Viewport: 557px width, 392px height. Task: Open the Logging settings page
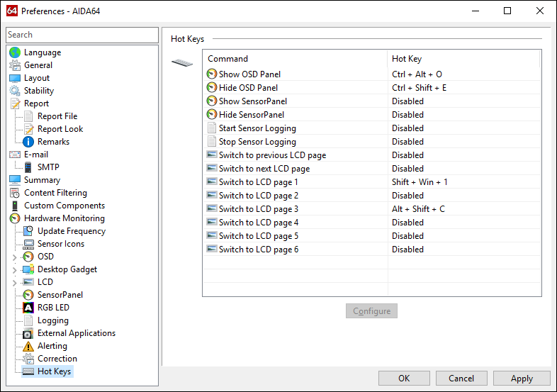tap(52, 320)
